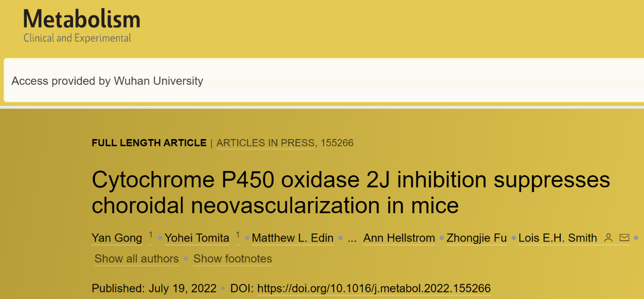
Task: Click the Metabolism journal logo
Action: [82, 20]
